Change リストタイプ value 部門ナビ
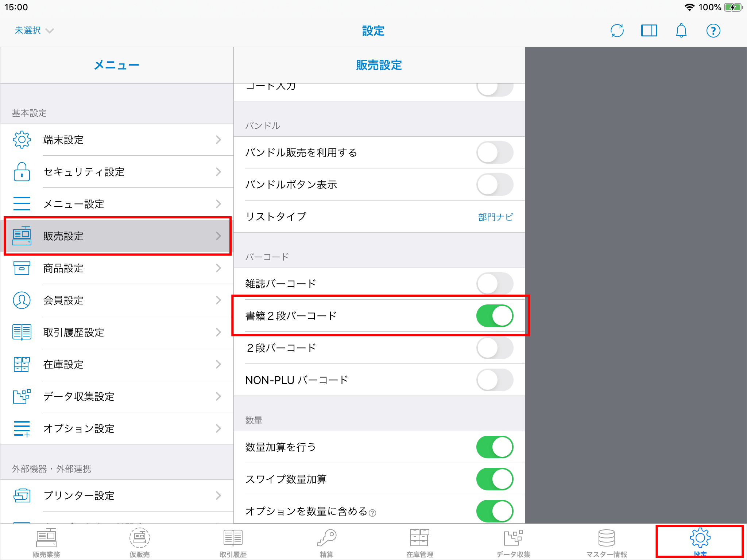 pyautogui.click(x=496, y=217)
